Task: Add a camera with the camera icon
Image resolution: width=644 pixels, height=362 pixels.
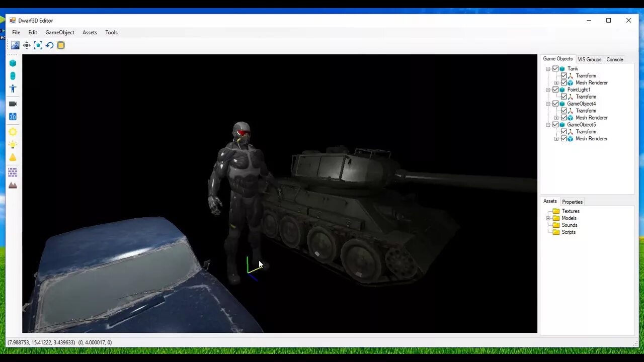Action: click(13, 104)
